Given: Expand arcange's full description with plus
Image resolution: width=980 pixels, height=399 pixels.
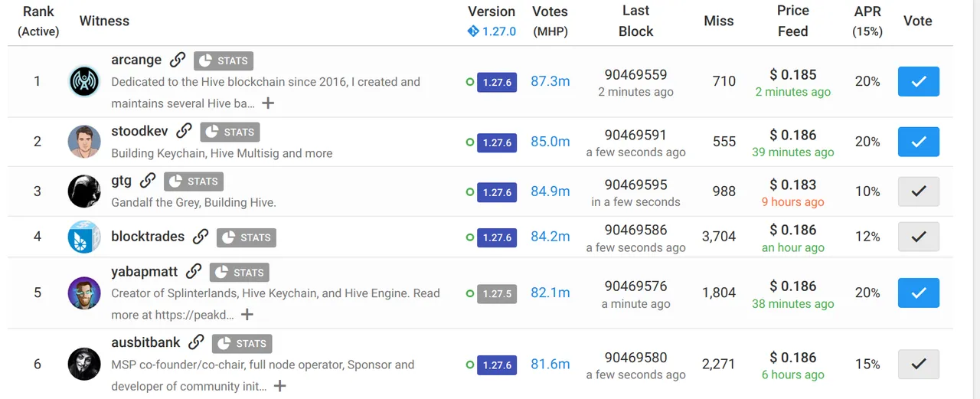Looking at the screenshot, I should [268, 103].
